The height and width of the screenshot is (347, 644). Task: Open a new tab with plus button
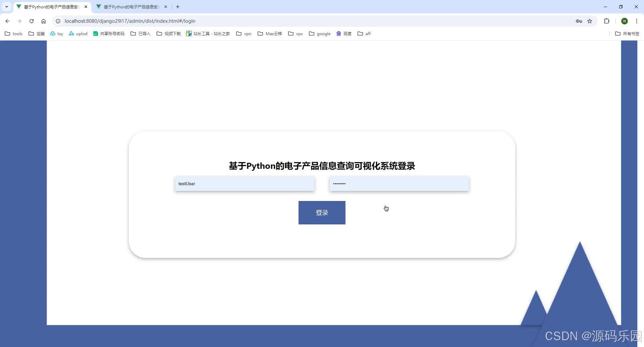click(178, 7)
